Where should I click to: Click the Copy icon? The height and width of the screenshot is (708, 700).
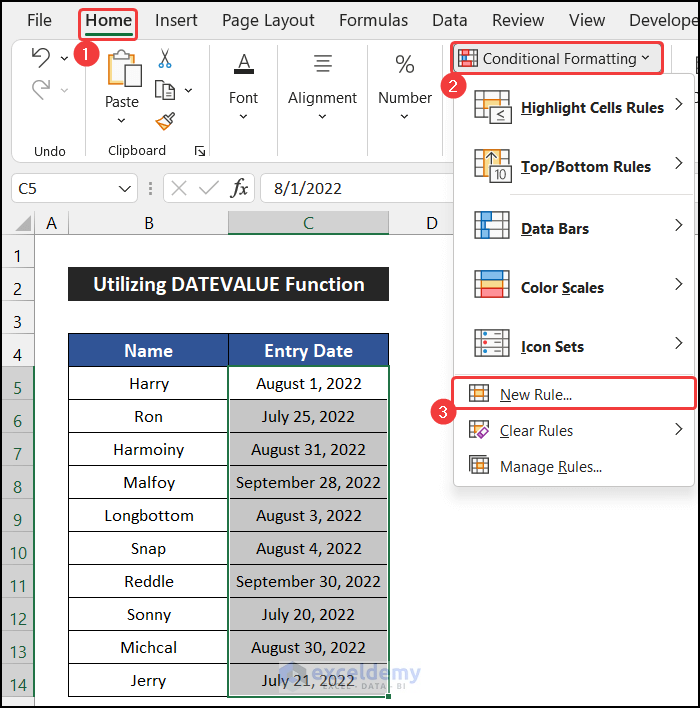click(x=165, y=90)
